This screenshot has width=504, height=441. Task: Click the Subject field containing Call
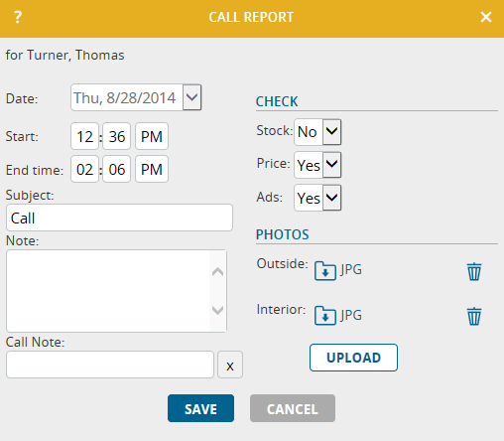pos(119,218)
